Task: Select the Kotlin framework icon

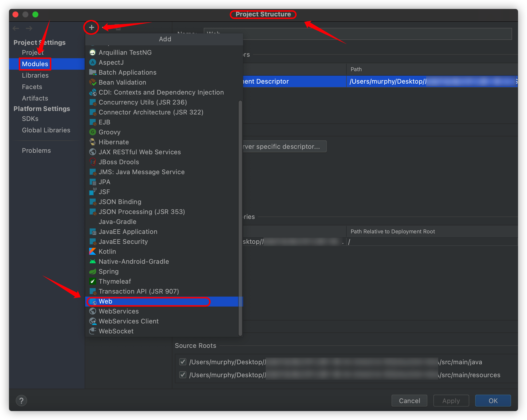Action: click(x=93, y=252)
